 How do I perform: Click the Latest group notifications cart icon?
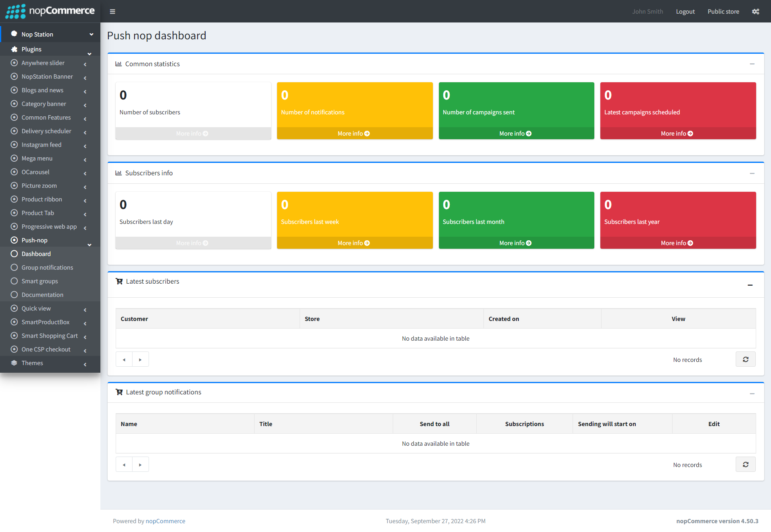click(x=118, y=392)
